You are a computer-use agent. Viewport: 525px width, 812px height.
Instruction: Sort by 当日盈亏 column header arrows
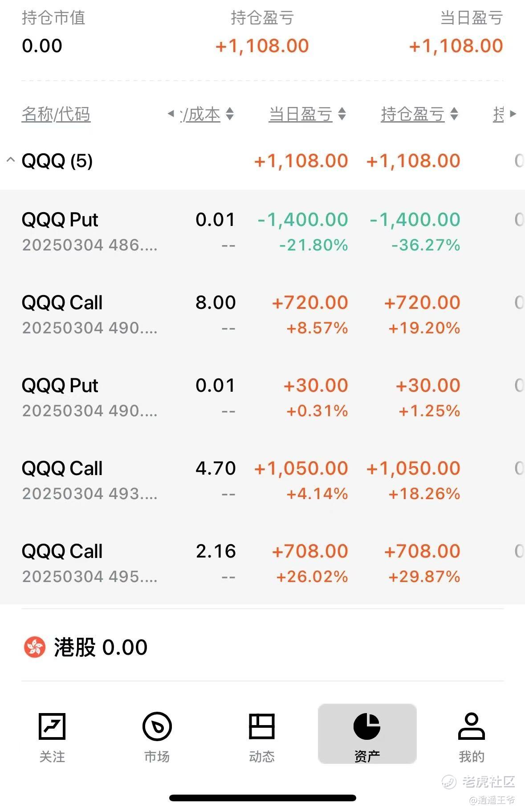pyautogui.click(x=342, y=114)
